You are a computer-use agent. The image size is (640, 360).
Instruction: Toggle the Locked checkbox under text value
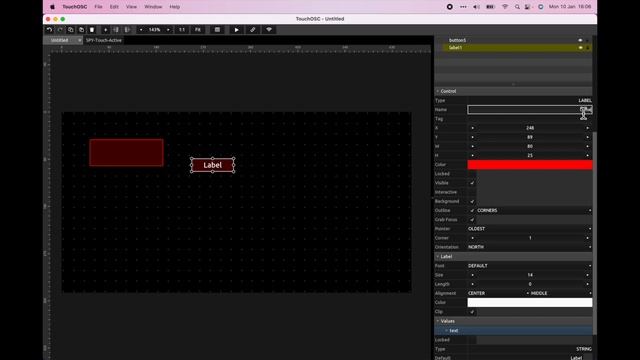472,340
